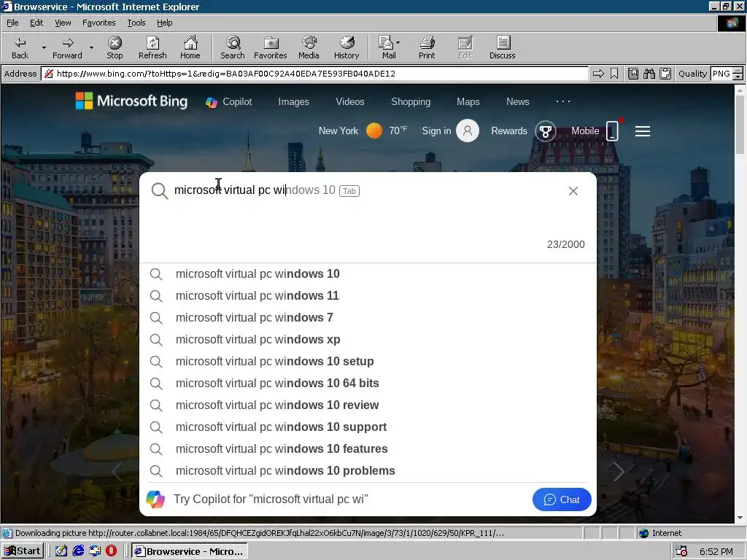Select suggestion "microsoft virtual pc windows 10 64 bits"
This screenshot has height=560, width=747.
368,384
